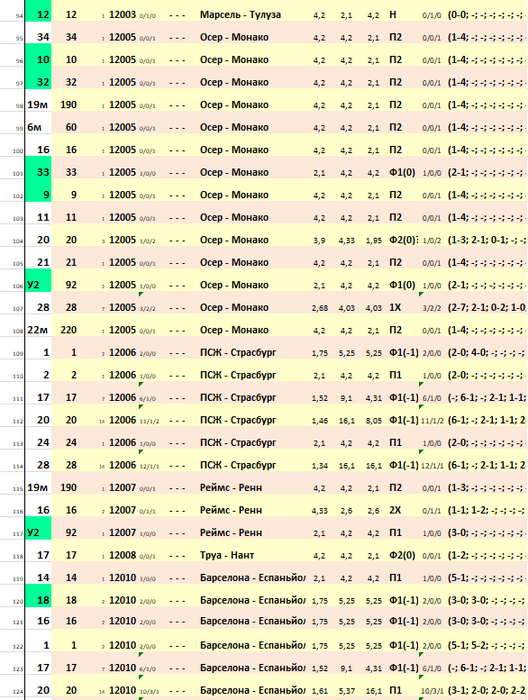This screenshot has width=528, height=700.
Task: Select the odds value 2,68
Action: tap(320, 308)
